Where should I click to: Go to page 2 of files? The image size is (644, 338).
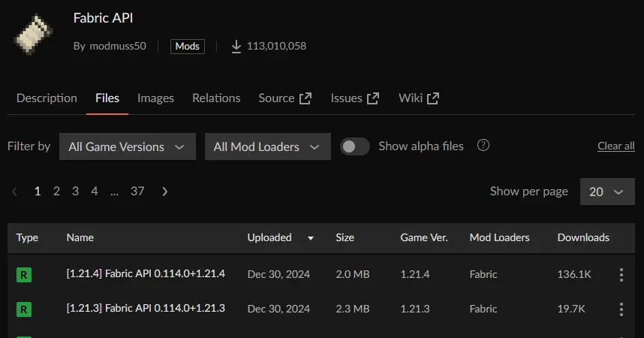[x=57, y=192]
